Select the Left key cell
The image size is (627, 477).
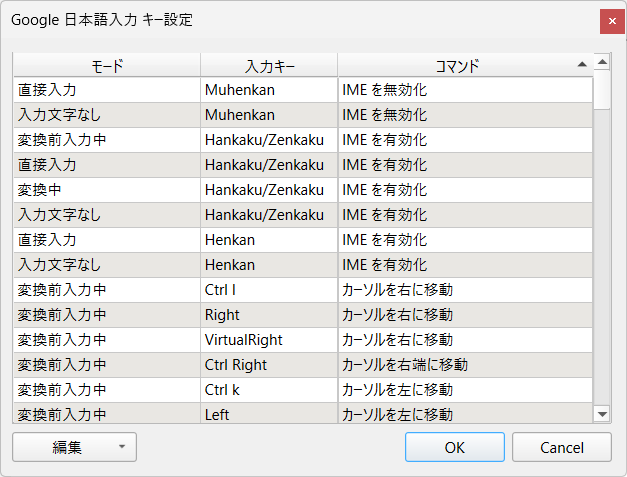pyautogui.click(x=269, y=413)
